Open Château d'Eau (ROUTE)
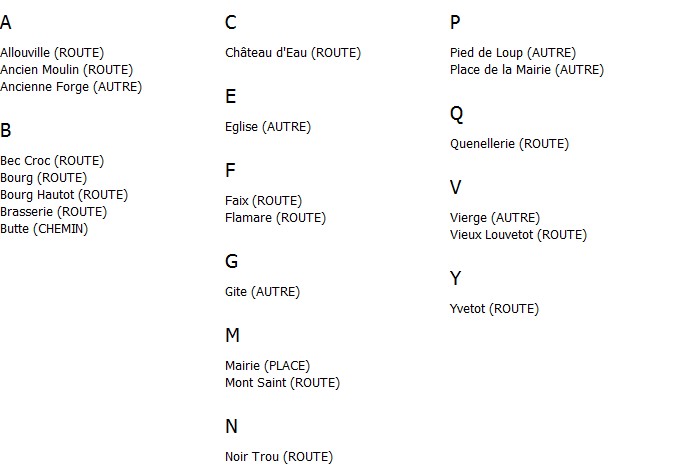 (293, 53)
